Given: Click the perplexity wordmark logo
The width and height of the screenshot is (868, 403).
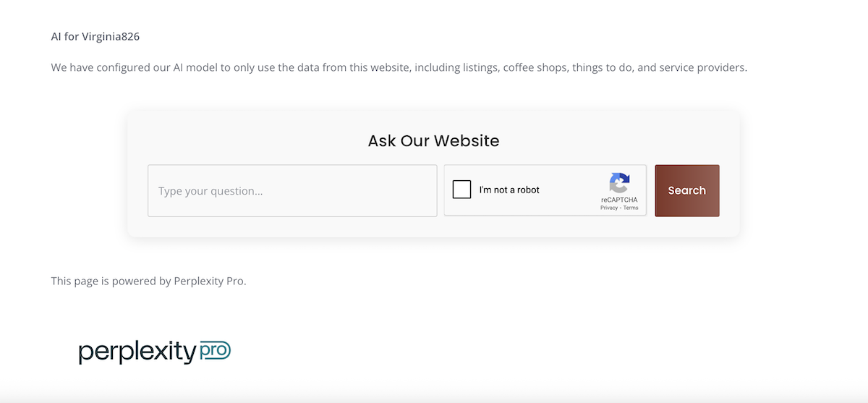Looking at the screenshot, I should (x=137, y=352).
